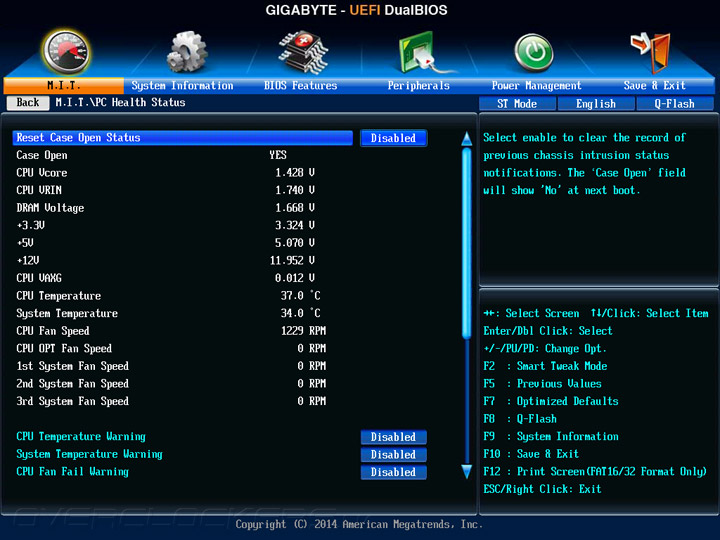The image size is (720, 540).
Task: Click the BIOS Features chip icon
Action: pyautogui.click(x=303, y=52)
